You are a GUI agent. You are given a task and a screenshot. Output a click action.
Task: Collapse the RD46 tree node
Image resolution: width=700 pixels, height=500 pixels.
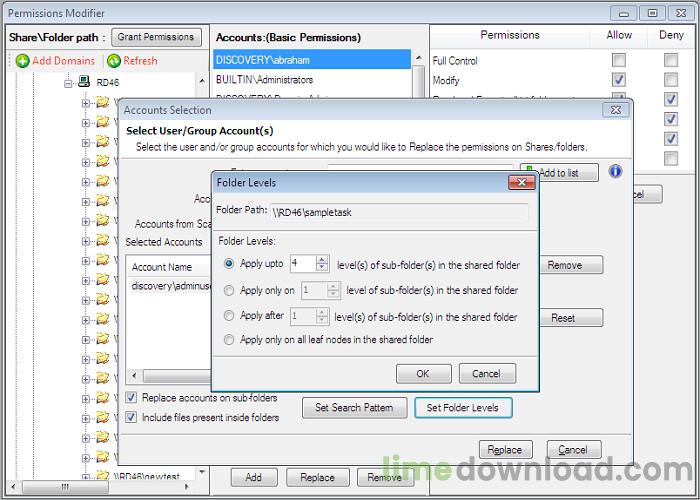pyautogui.click(x=69, y=82)
